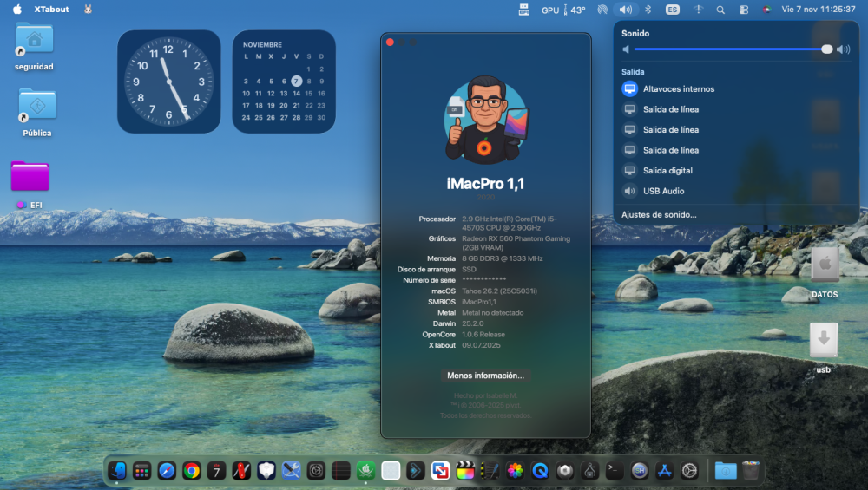The height and width of the screenshot is (490, 868).
Task: Click the date and time in menu bar
Action: pos(819,10)
